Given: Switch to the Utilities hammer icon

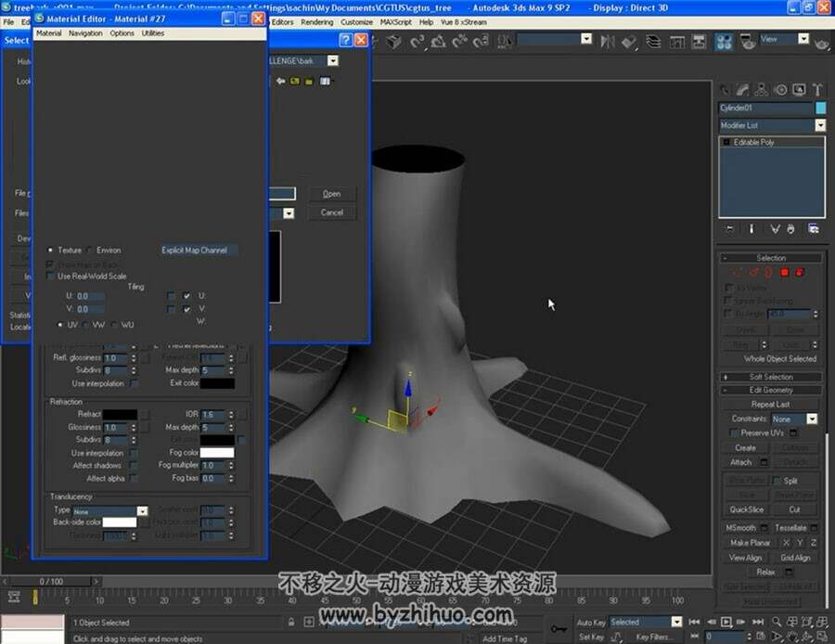Looking at the screenshot, I should 817,89.
